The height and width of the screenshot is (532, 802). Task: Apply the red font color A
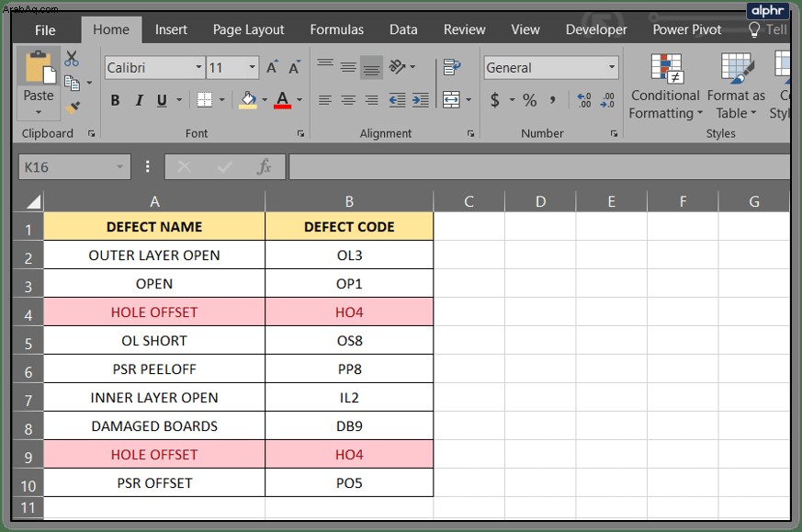(282, 100)
